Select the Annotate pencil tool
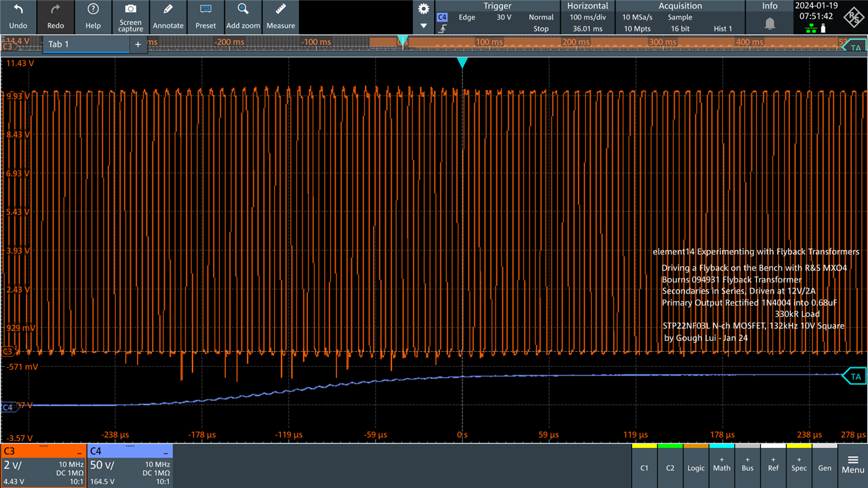 point(167,9)
